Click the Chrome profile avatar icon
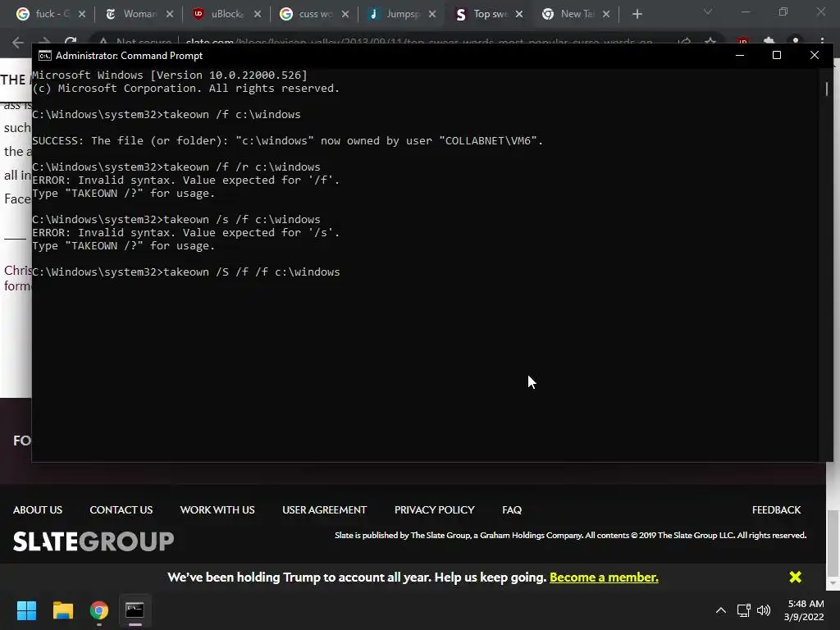Viewport: 840px width, 630px height. tap(796, 41)
